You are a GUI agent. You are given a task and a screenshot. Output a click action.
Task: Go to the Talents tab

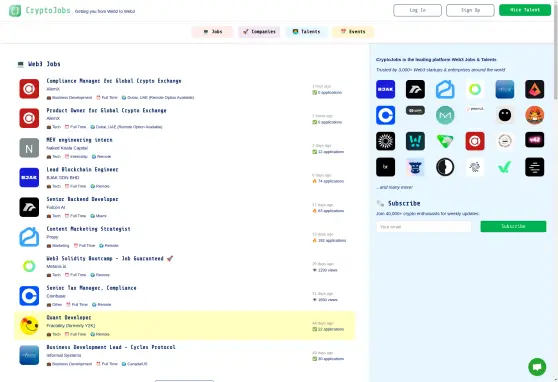306,32
